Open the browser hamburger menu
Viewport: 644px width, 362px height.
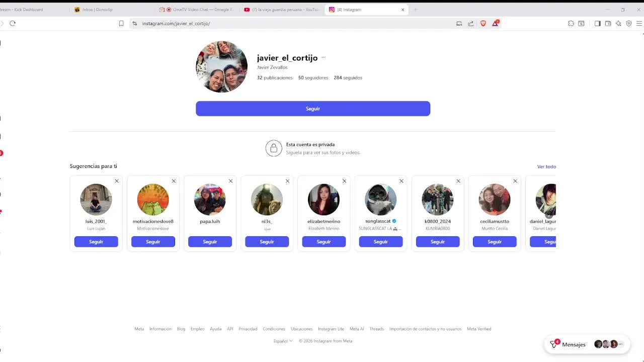(x=639, y=23)
